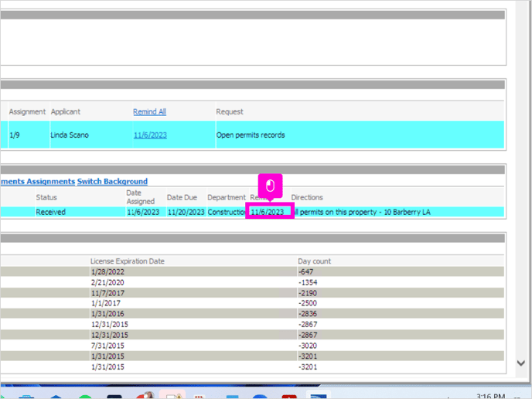Select the Linda Scano applicant cell
This screenshot has width=532, height=399.
click(91, 135)
